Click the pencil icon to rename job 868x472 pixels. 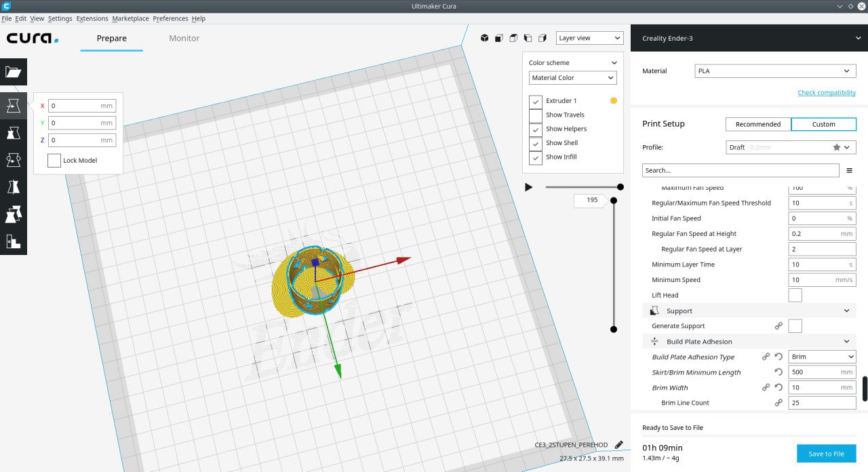(x=618, y=445)
